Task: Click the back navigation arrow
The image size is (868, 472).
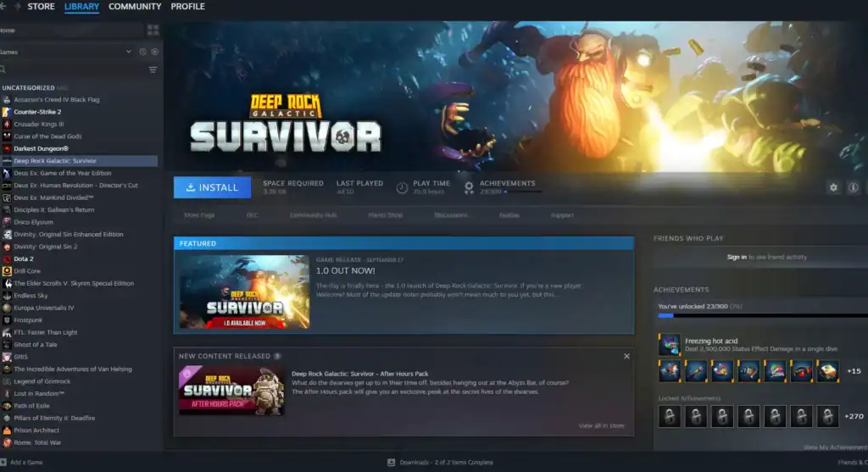Action: [x=4, y=7]
